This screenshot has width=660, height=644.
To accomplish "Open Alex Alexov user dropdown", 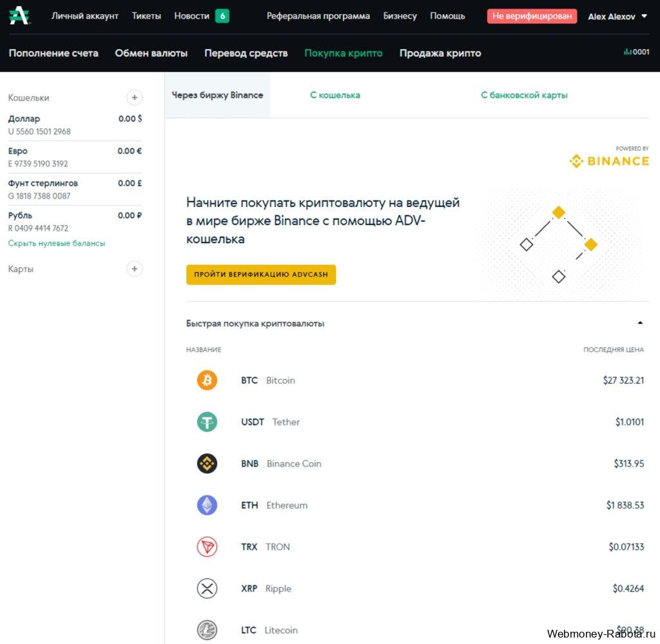I will pyautogui.click(x=617, y=16).
